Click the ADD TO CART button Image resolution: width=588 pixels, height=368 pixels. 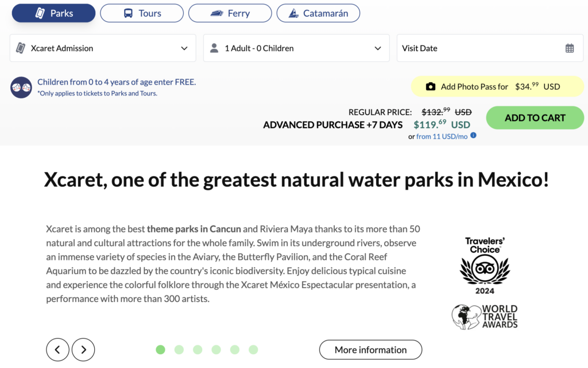535,118
